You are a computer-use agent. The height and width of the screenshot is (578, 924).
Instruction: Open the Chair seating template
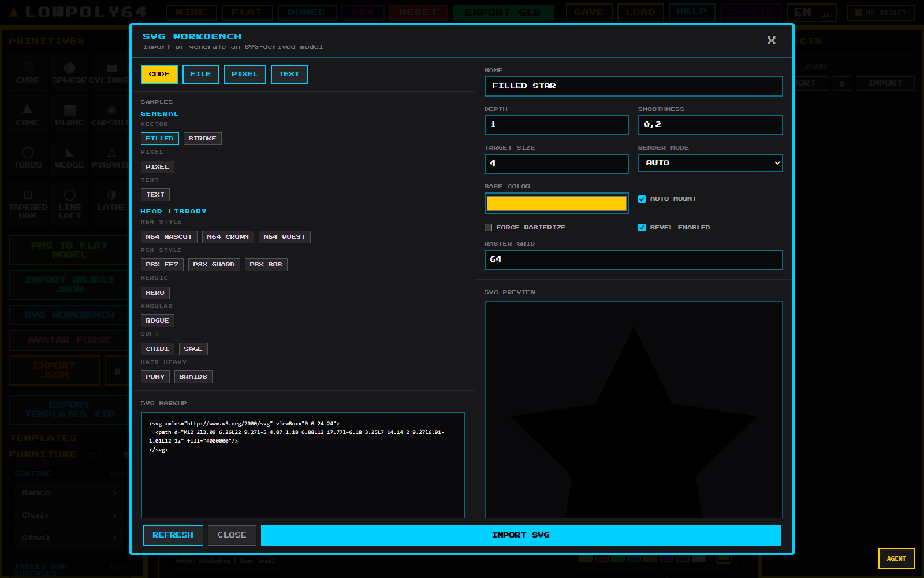click(69, 516)
